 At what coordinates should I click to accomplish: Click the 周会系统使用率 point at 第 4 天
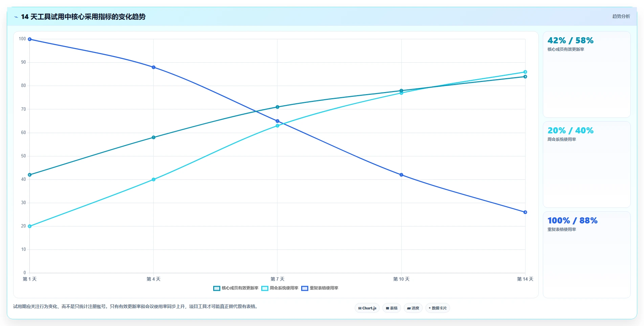pyautogui.click(x=154, y=179)
